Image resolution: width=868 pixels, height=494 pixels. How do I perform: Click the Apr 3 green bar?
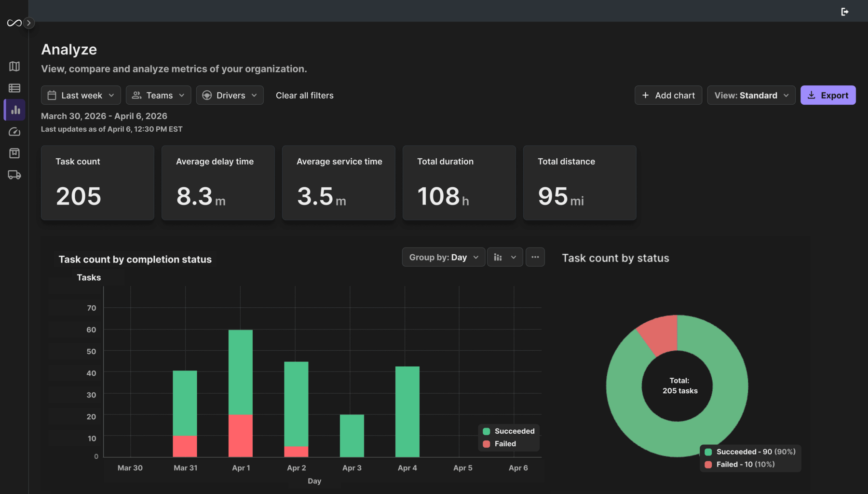pos(352,436)
